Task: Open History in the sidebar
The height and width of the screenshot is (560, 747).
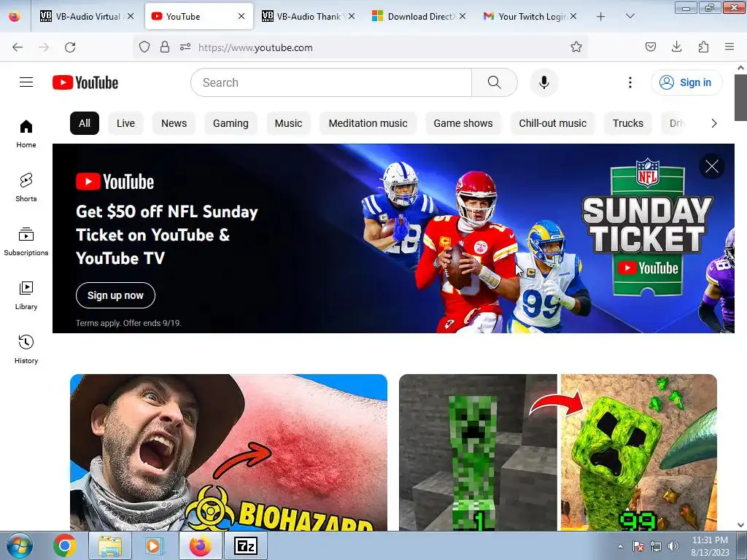Action: pos(26,349)
